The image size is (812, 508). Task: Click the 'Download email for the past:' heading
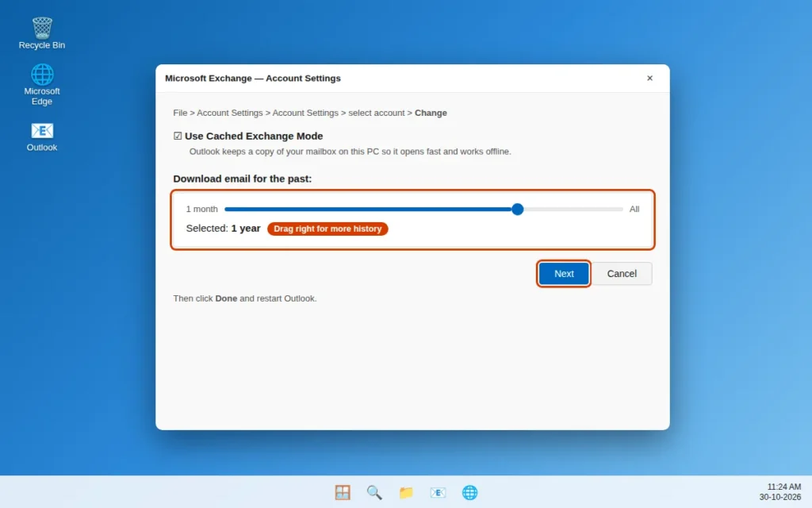pyautogui.click(x=243, y=179)
